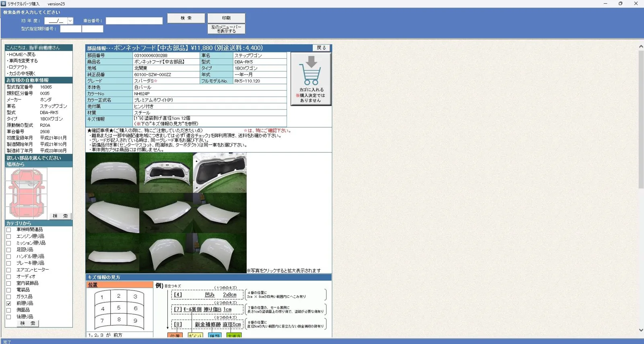644x344 pixels.
Task: Open the center hood photo thumbnail
Action: (x=166, y=213)
